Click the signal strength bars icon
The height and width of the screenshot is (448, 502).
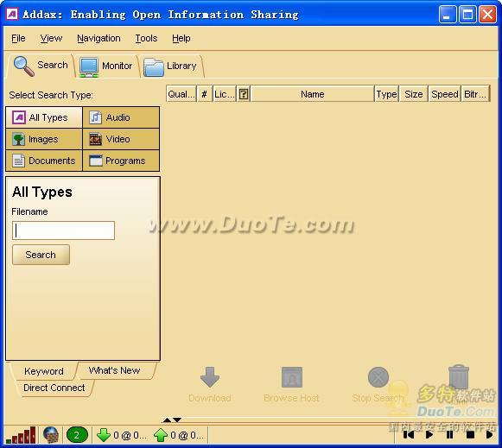coord(21,435)
